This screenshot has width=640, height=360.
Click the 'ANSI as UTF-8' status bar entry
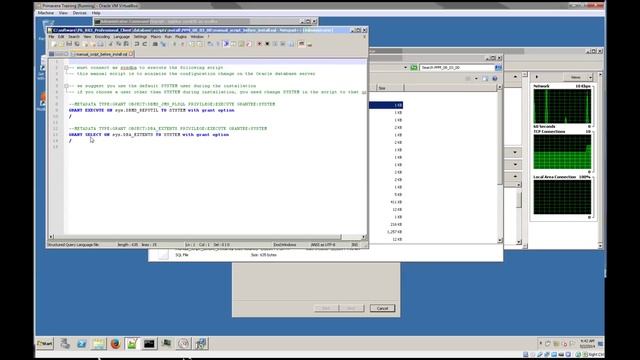(322, 245)
